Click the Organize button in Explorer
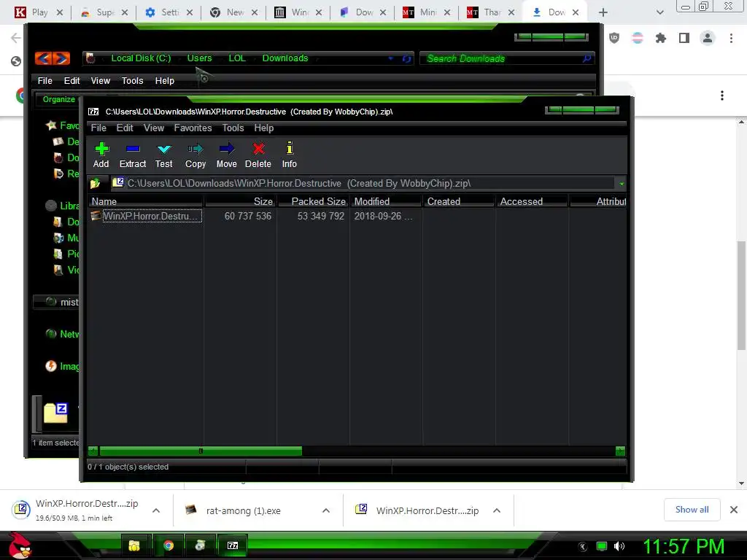The image size is (747, 560). coord(58,99)
